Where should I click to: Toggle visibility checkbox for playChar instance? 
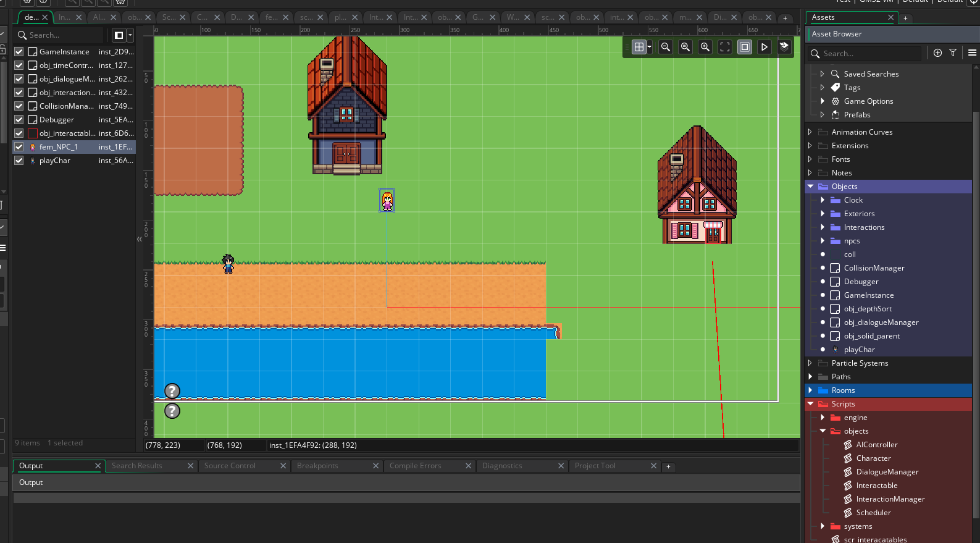click(x=19, y=161)
